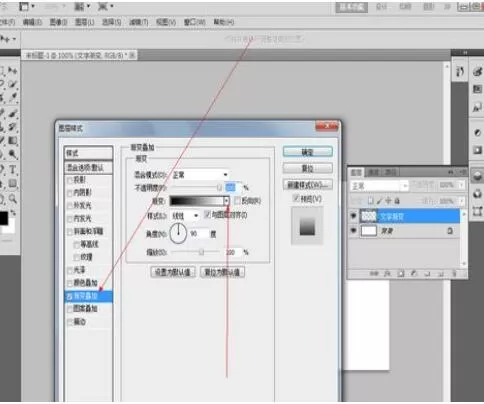Screen dimensions: 484x404
Task: Toggle the 预览 preview checkbox
Action: pos(296,199)
